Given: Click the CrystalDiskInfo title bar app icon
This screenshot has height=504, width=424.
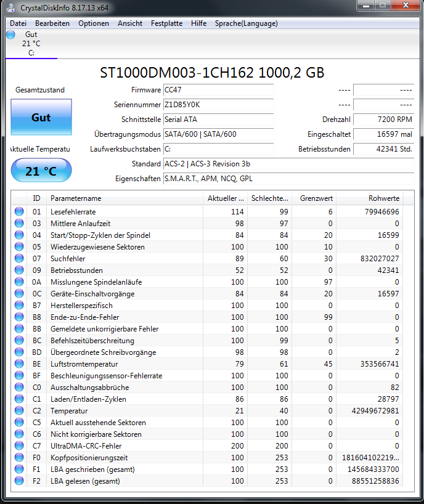Looking at the screenshot, I should 10,8.
